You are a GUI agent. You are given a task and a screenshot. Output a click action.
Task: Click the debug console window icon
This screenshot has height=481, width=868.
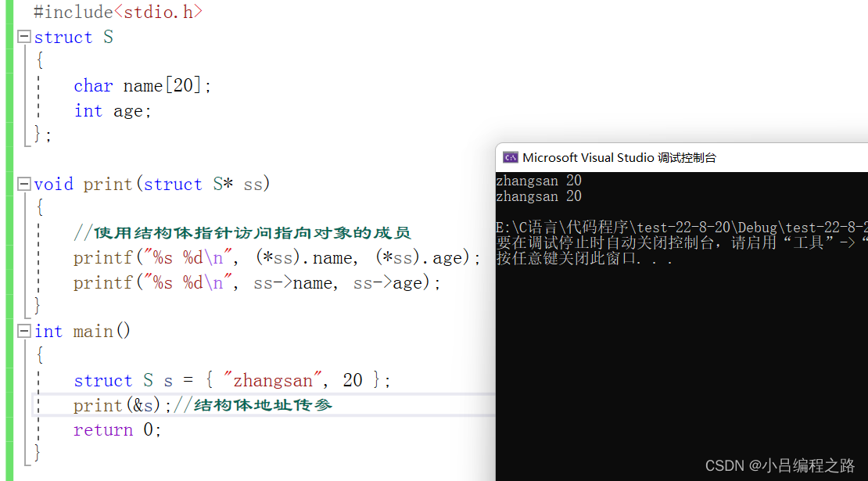(x=511, y=158)
